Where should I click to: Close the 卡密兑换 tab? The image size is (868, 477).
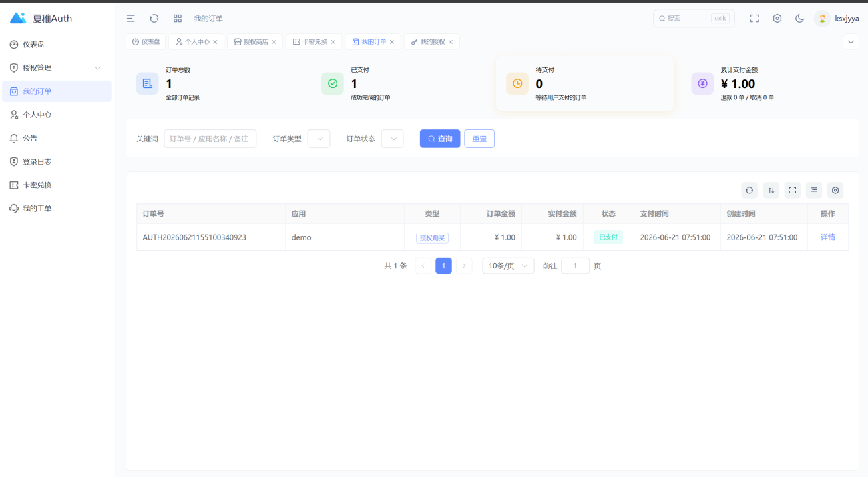click(x=333, y=42)
